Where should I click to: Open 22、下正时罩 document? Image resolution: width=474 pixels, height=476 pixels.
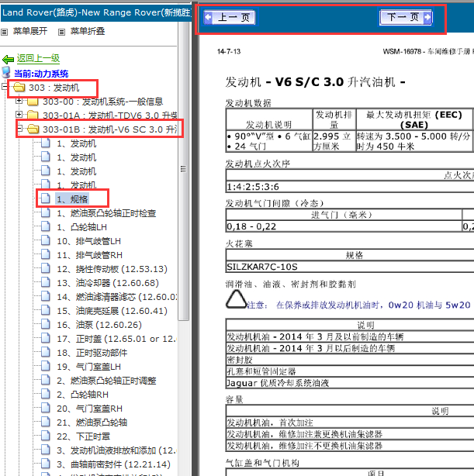(x=83, y=436)
